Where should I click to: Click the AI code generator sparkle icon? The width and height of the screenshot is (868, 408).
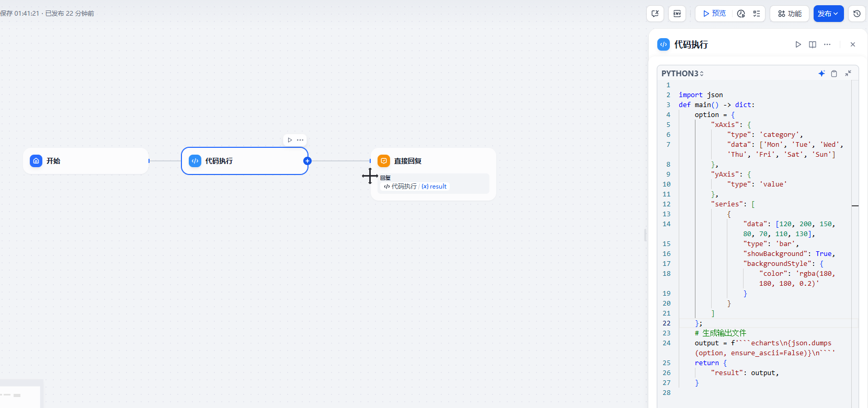pos(821,74)
